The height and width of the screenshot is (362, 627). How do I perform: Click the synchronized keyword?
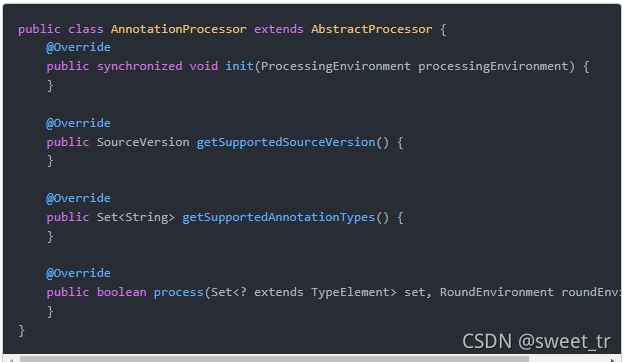(140, 66)
